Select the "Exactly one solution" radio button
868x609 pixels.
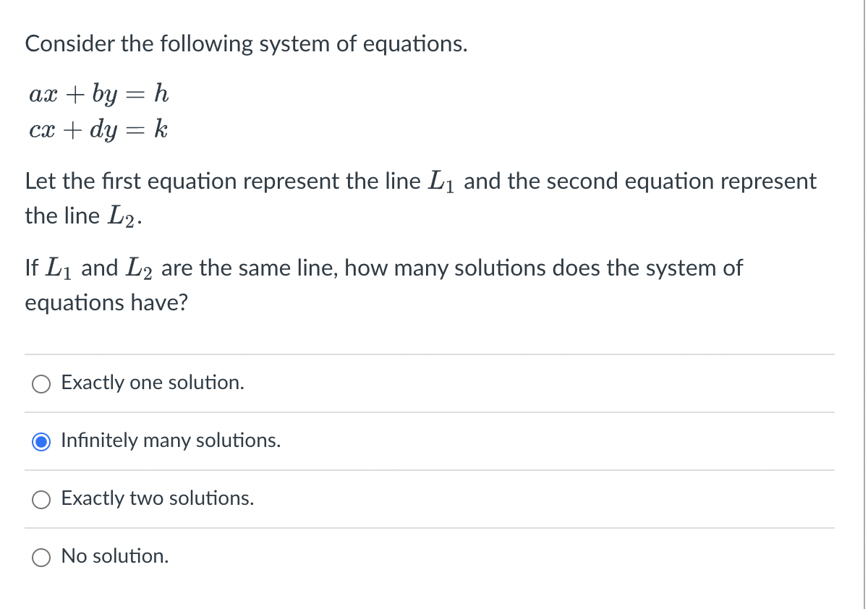click(x=41, y=383)
